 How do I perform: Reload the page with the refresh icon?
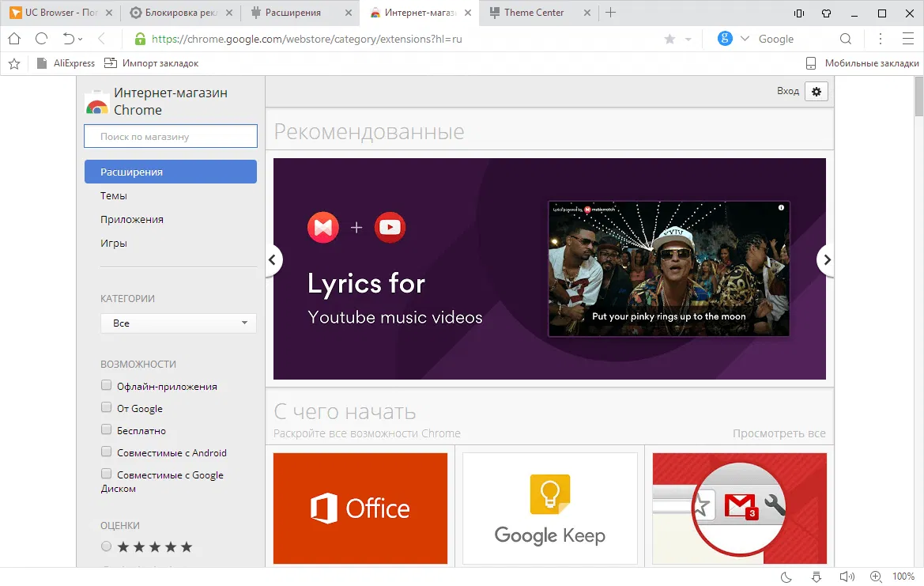pyautogui.click(x=42, y=39)
